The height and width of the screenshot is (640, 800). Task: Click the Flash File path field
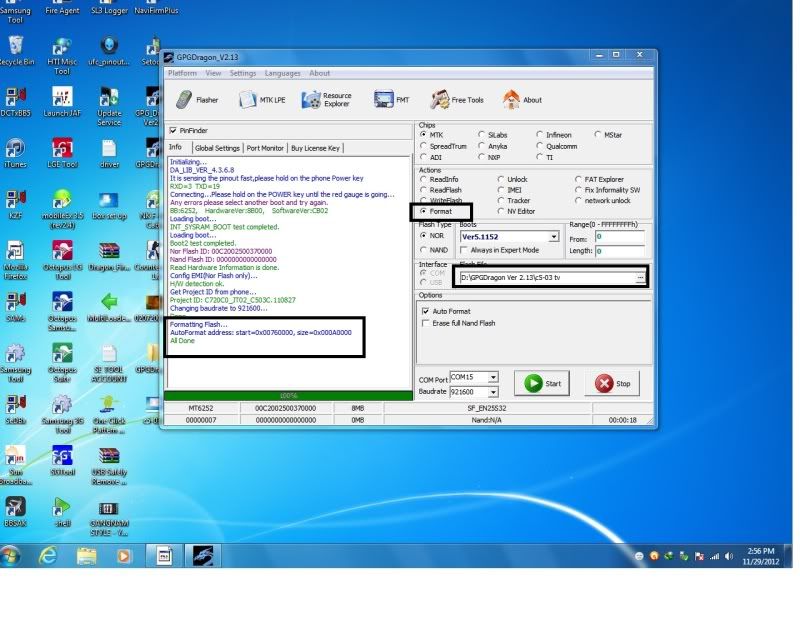[547, 278]
